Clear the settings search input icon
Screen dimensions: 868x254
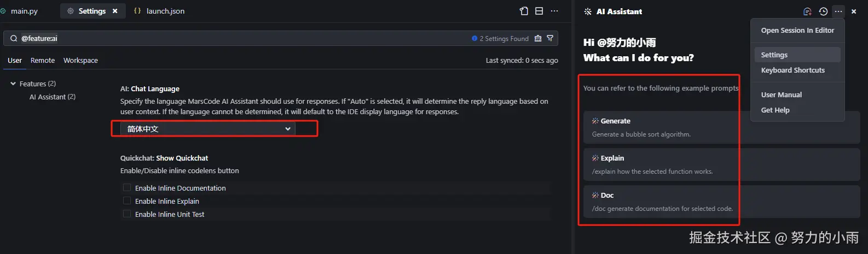pos(538,38)
